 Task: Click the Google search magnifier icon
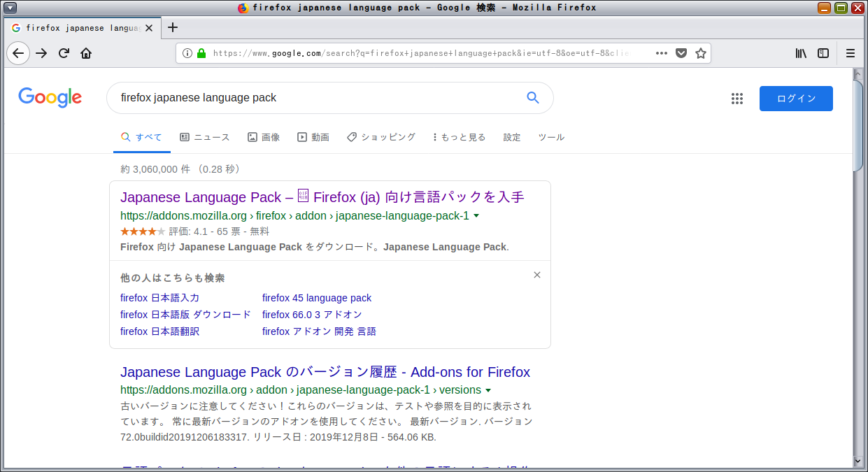point(533,98)
